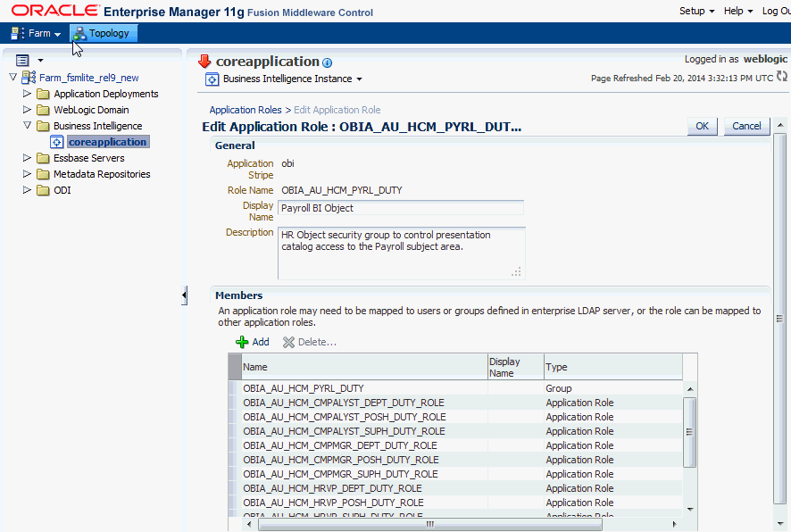Click the ODI folder icon
Viewport: 791px width, 532px height.
tap(44, 191)
